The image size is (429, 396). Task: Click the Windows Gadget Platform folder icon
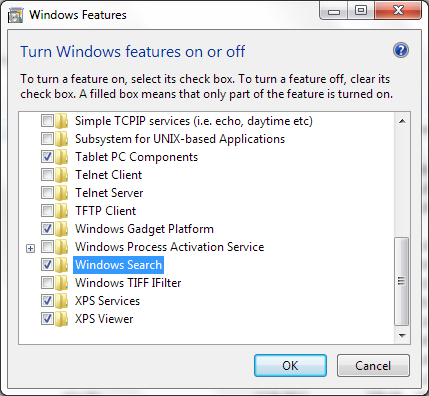[x=62, y=229]
